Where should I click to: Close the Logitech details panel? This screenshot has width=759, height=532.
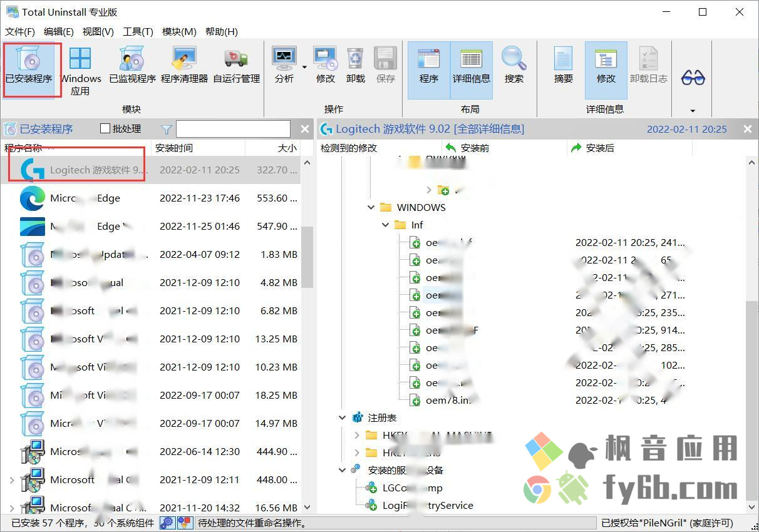[x=747, y=129]
